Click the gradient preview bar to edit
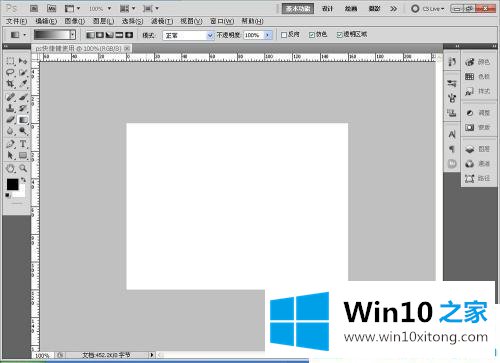Image resolution: width=500 pixels, height=363 pixels. (x=52, y=35)
